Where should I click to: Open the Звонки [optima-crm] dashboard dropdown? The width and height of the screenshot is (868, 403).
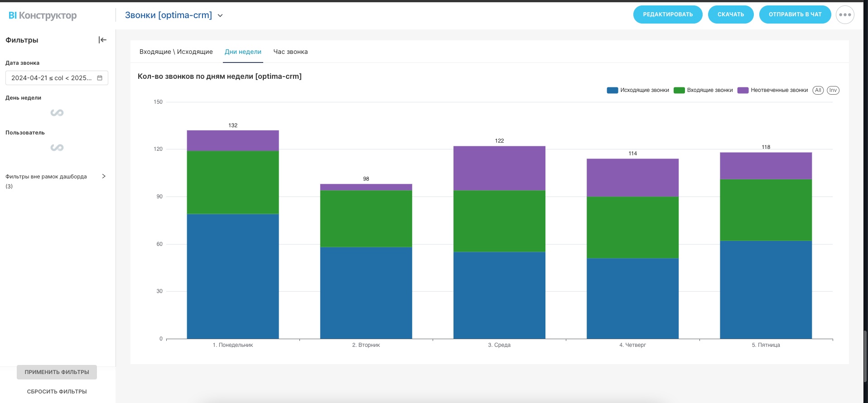coord(220,15)
